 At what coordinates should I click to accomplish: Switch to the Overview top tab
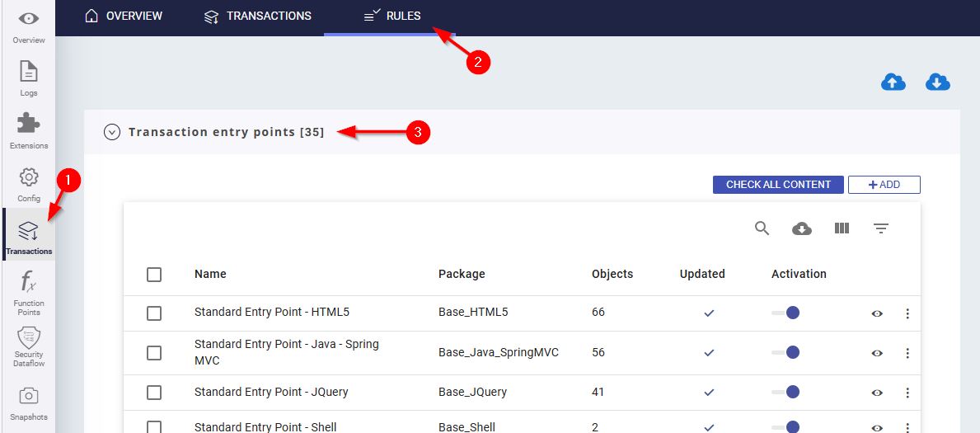pos(124,16)
